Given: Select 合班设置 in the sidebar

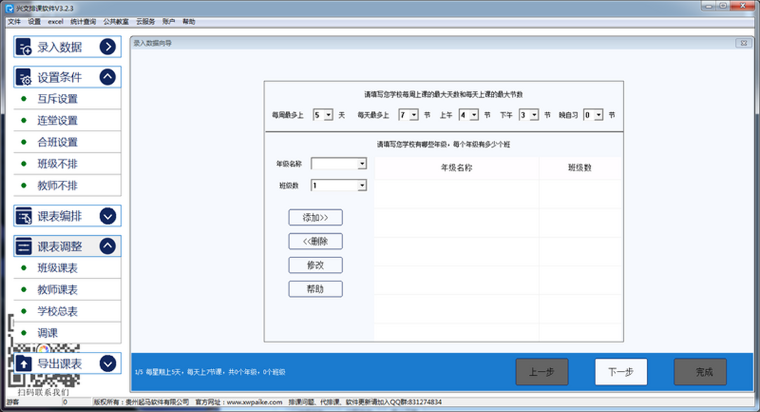Looking at the screenshot, I should tap(67, 142).
